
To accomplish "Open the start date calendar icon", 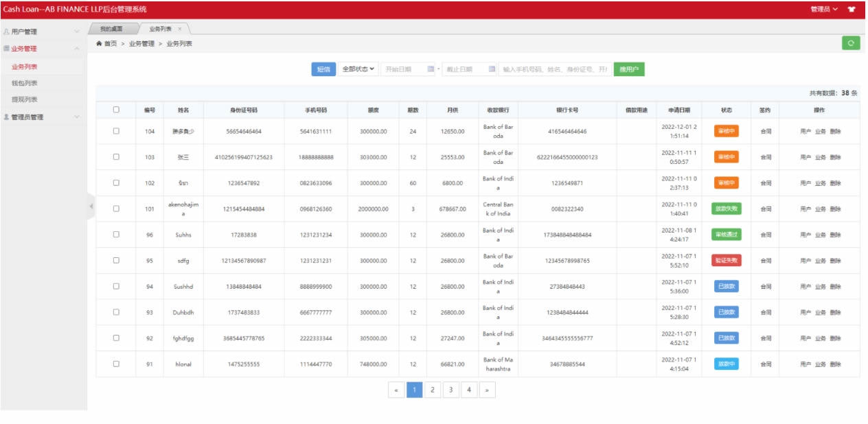I will tap(431, 69).
